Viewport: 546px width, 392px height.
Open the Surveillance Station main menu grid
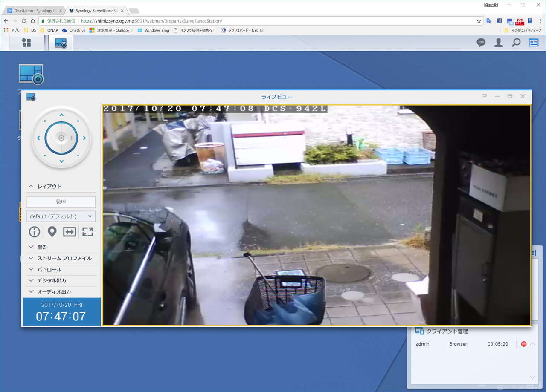(26, 43)
